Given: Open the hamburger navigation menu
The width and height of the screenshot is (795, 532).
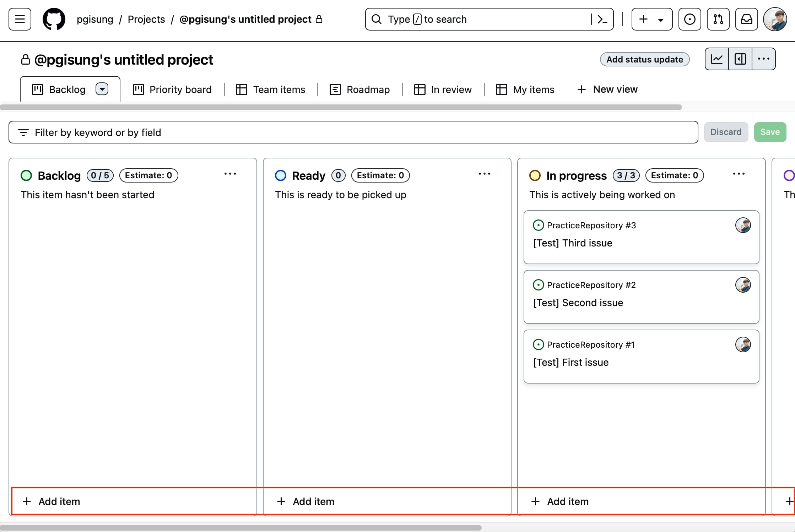Looking at the screenshot, I should pos(20,19).
